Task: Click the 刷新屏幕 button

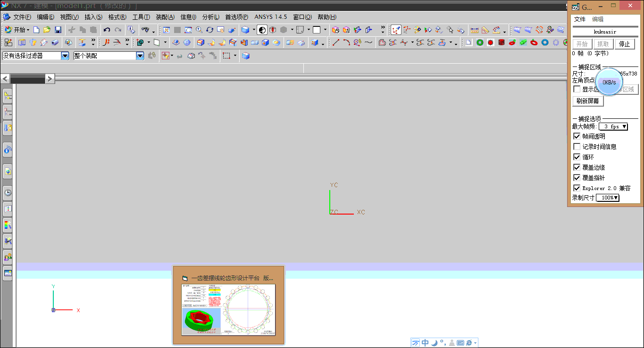Action: click(x=588, y=101)
